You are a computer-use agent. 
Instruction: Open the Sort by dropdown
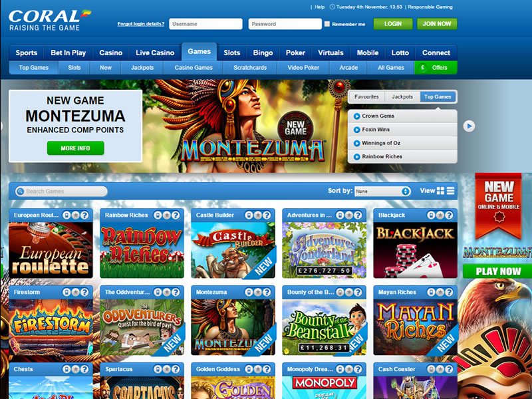coord(383,191)
